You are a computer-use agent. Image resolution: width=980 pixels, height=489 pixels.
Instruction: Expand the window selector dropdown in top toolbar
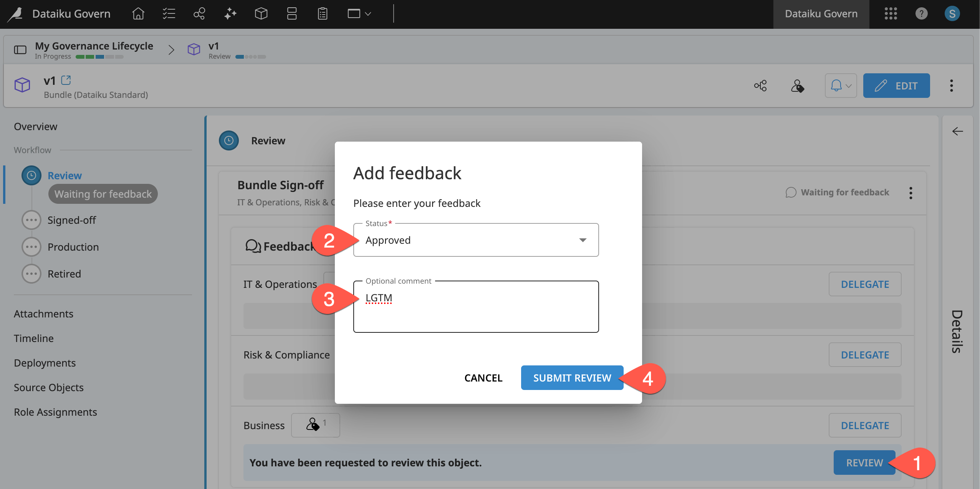(x=358, y=14)
